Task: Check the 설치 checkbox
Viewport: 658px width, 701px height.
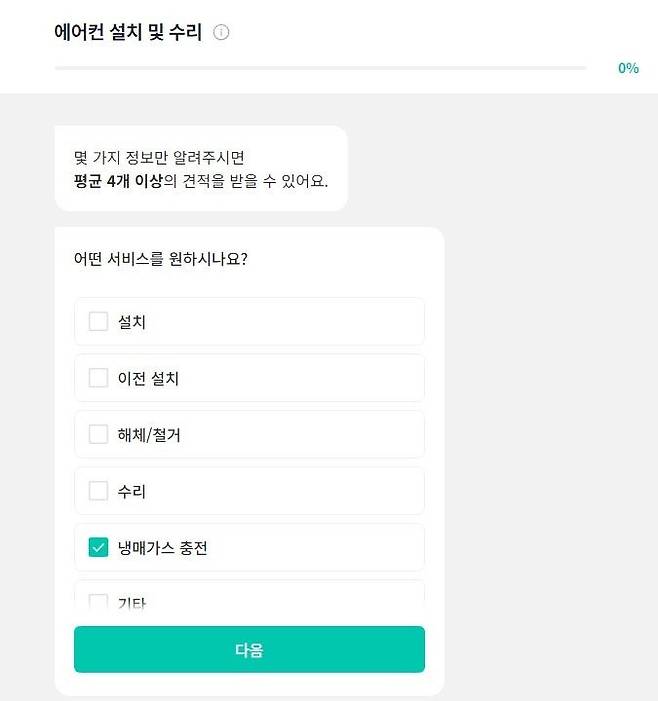Action: (x=98, y=321)
